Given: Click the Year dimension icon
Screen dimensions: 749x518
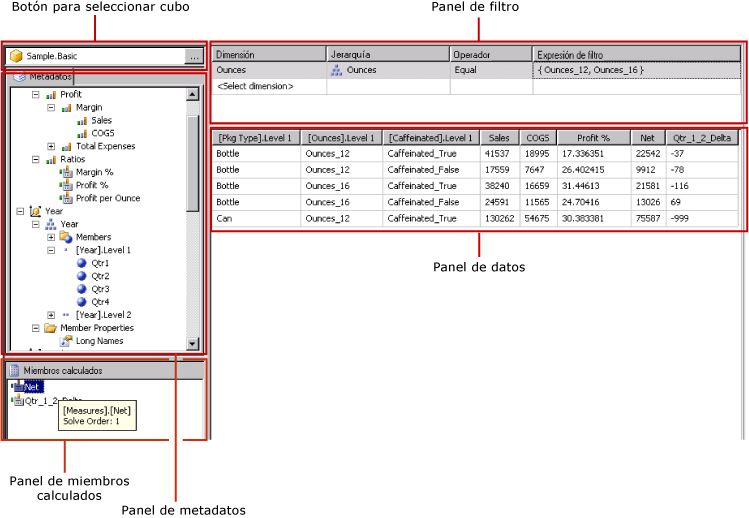Looking at the screenshot, I should [35, 211].
